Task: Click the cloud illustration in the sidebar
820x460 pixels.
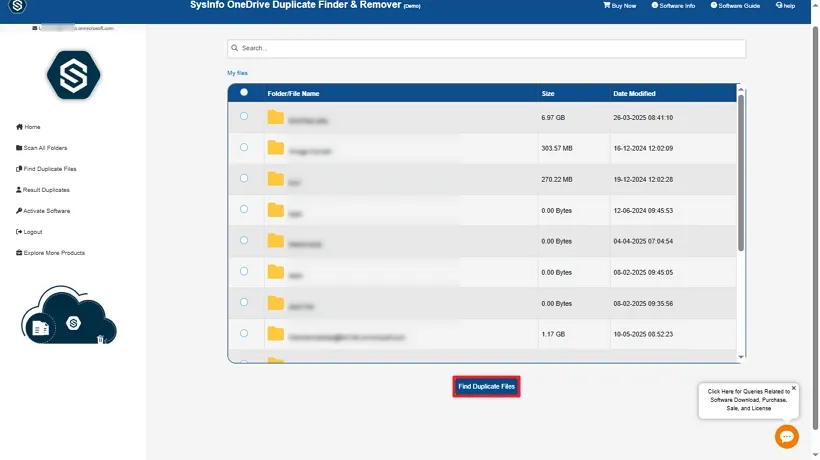Action: coord(69,317)
